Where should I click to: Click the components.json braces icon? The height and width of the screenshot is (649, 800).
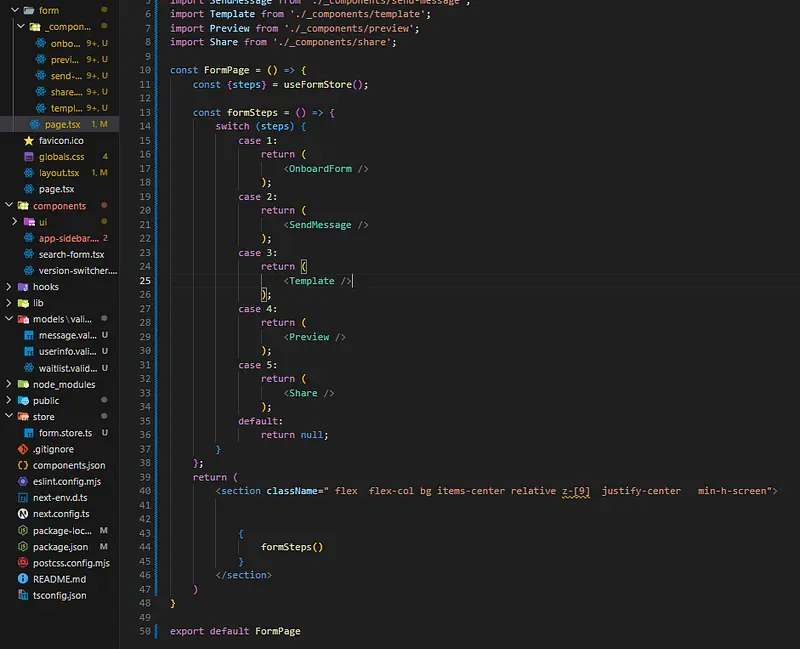(x=23, y=465)
